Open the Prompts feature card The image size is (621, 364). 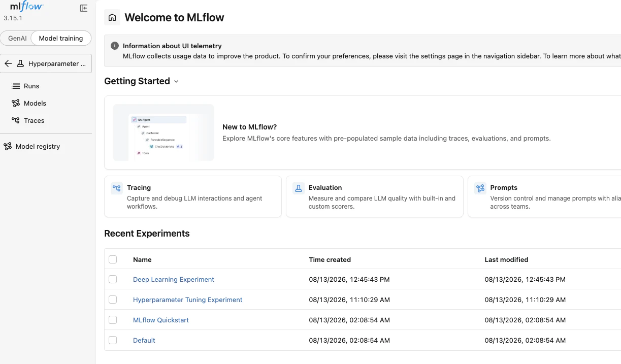tap(544, 196)
